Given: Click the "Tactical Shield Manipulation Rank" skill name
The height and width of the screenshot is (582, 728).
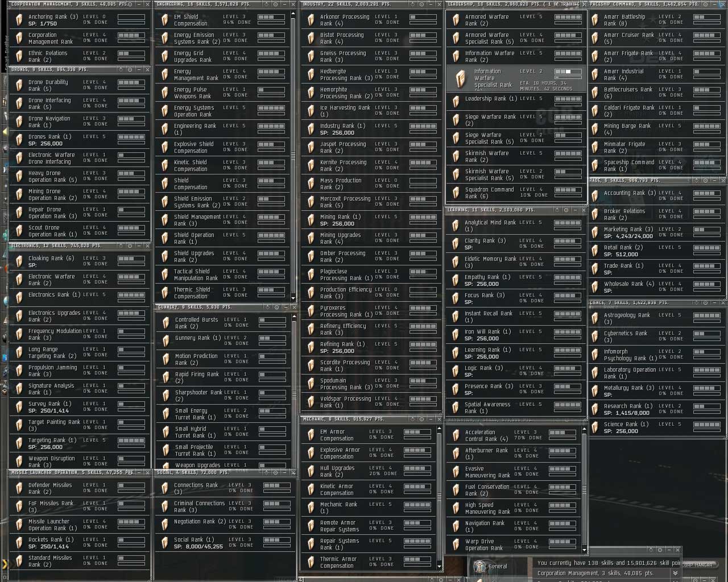Looking at the screenshot, I should 196,275.
